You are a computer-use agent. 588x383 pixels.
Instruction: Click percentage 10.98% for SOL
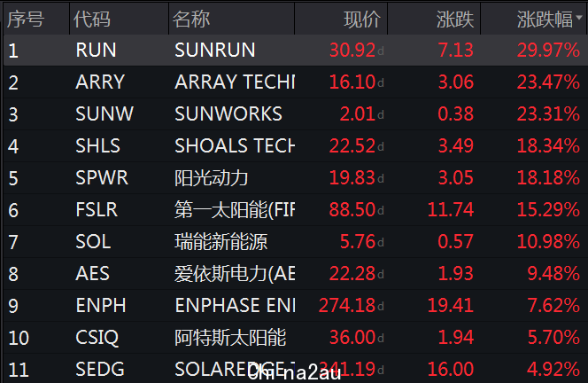coord(548,241)
